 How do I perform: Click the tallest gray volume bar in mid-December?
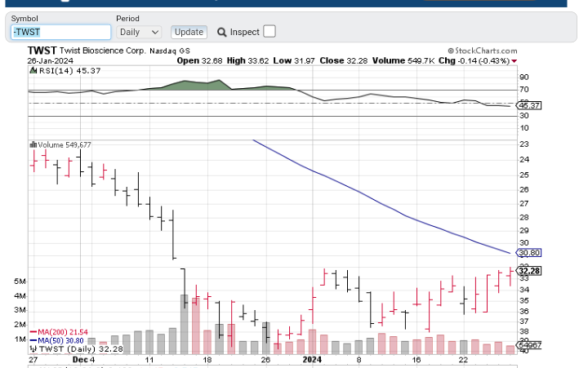pos(184,325)
